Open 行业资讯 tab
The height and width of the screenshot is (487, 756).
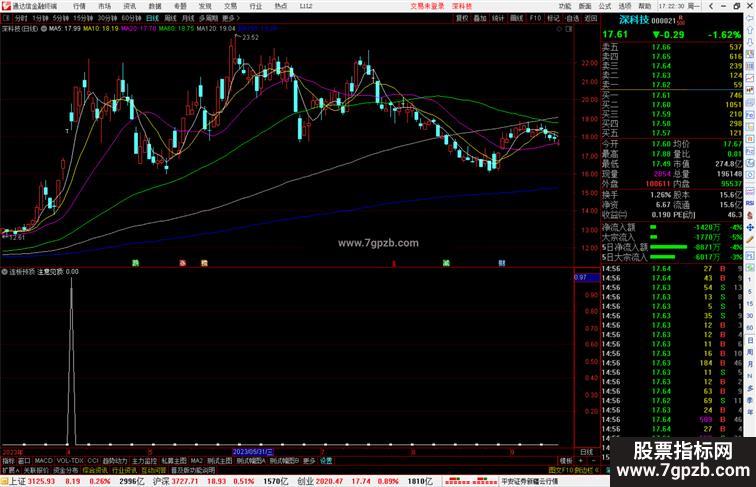(x=124, y=470)
